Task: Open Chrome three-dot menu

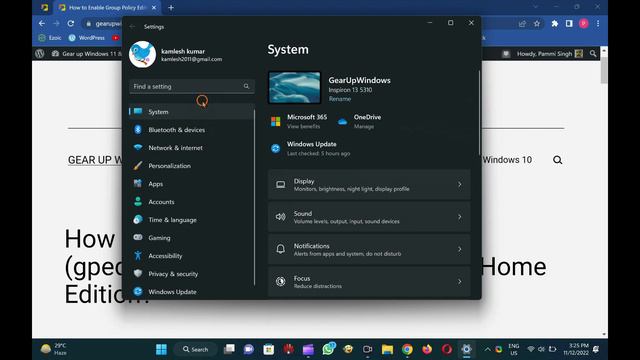Action: tap(598, 24)
